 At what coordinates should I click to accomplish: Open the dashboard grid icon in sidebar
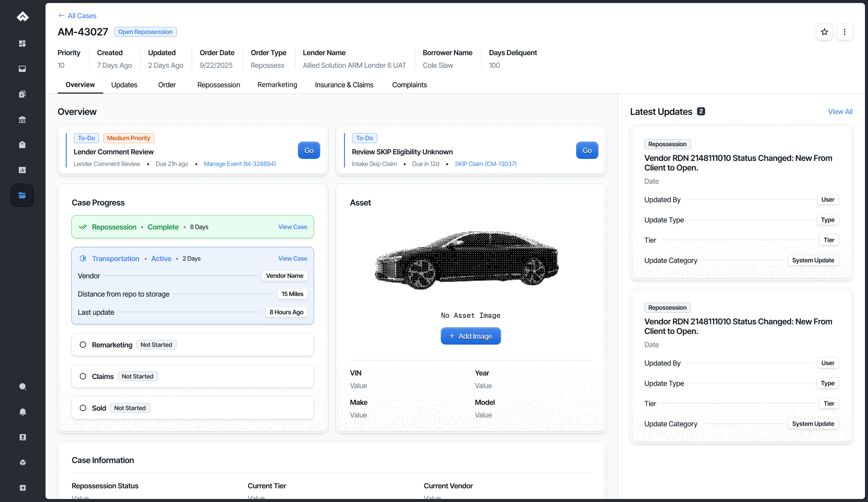[x=22, y=44]
